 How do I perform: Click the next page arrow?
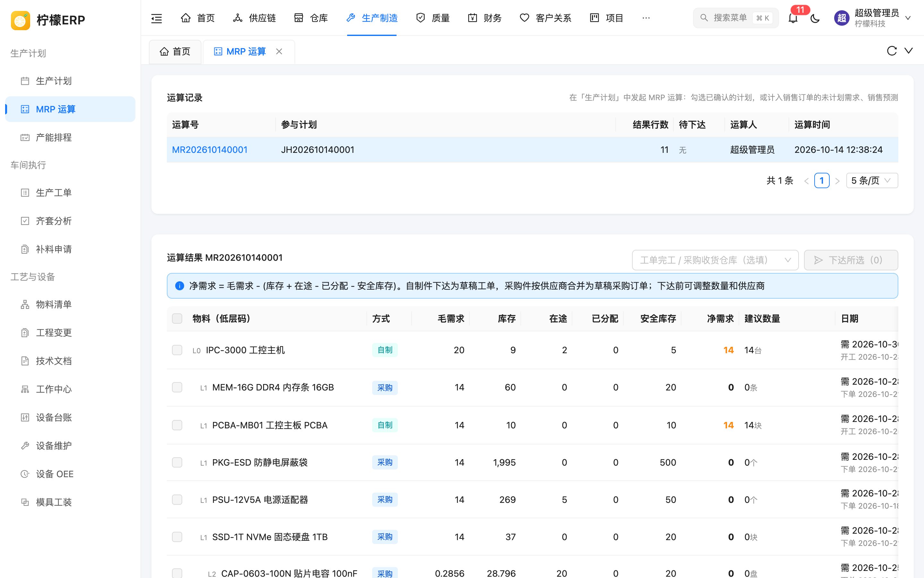click(837, 181)
